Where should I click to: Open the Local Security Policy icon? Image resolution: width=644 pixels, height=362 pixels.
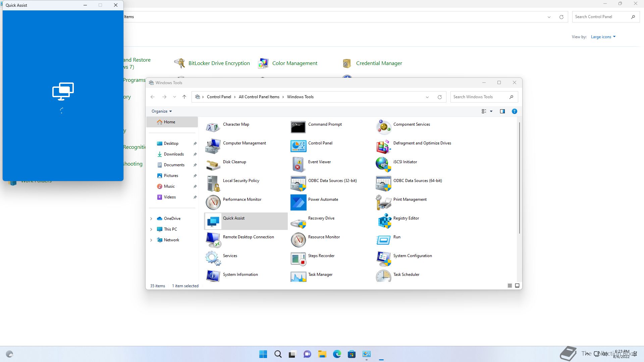tap(213, 184)
